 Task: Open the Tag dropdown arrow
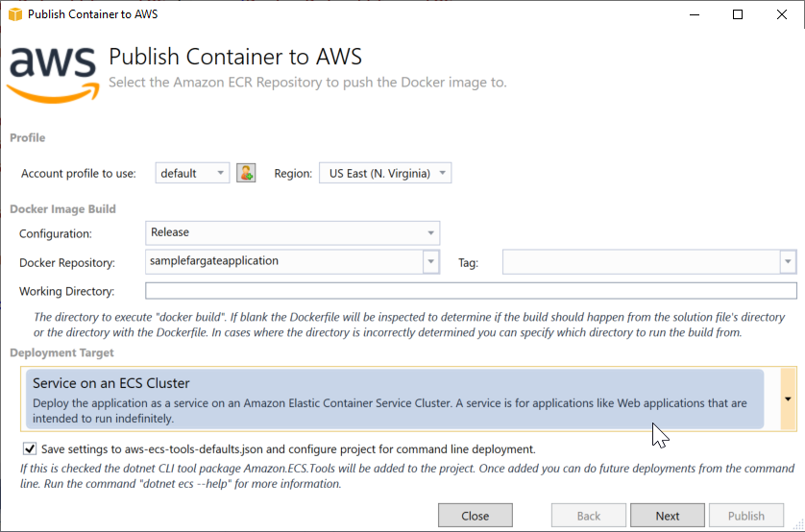tap(788, 262)
